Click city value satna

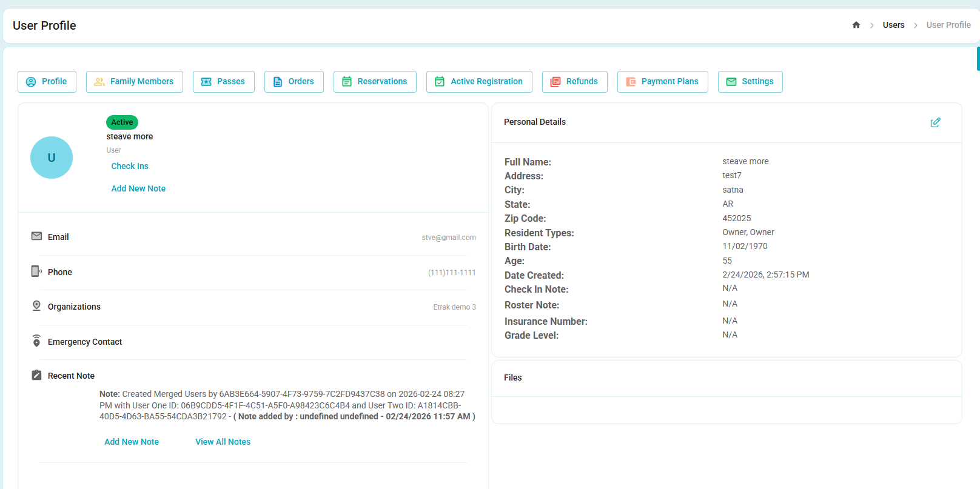click(x=733, y=190)
